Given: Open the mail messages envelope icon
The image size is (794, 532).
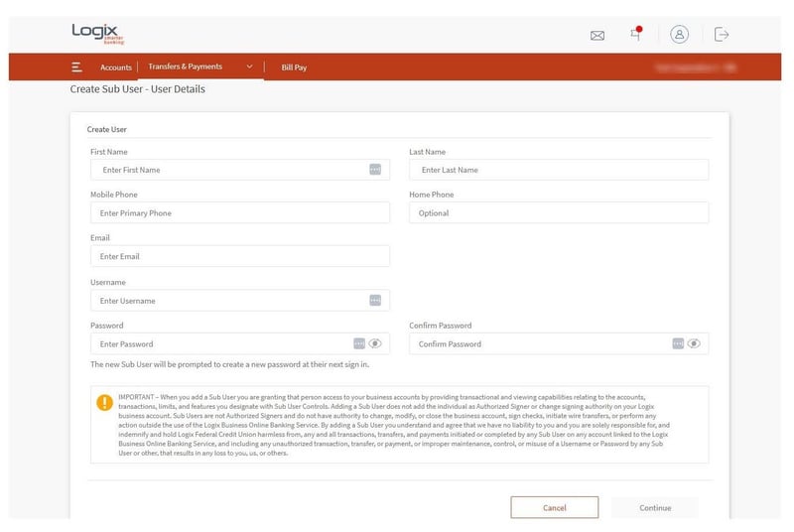Looking at the screenshot, I should [596, 35].
